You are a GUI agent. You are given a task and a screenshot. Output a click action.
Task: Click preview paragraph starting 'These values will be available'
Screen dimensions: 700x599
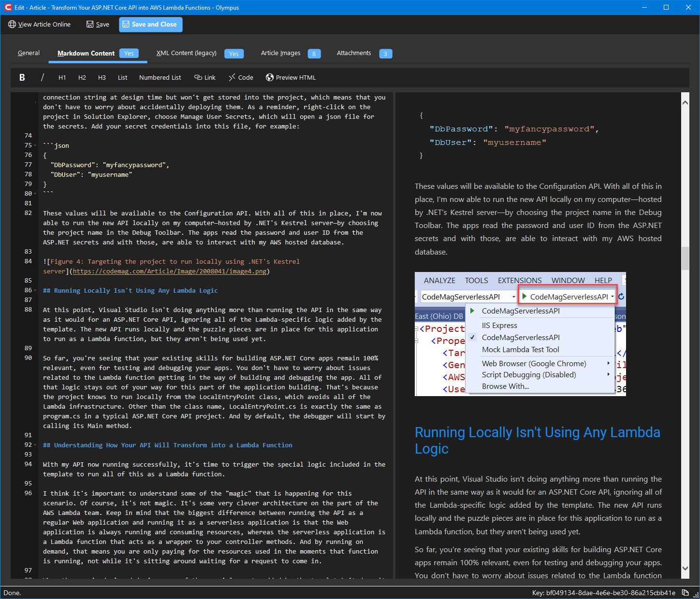538,219
